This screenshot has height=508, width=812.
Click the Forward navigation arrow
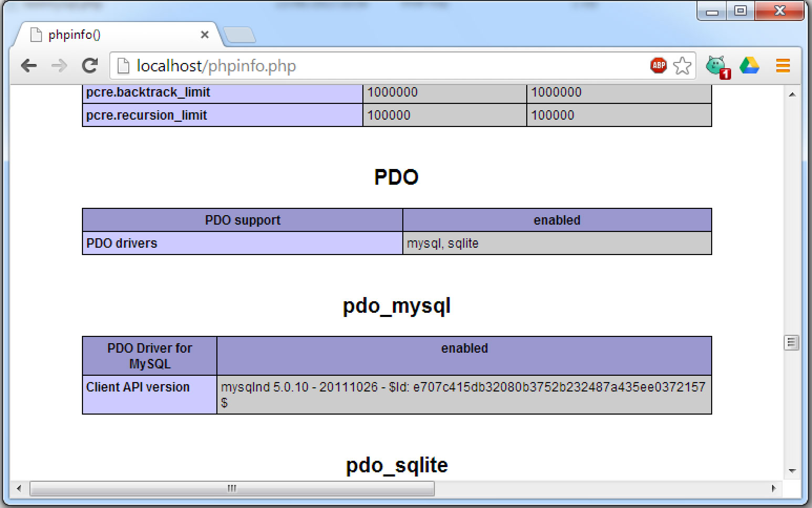(x=59, y=66)
